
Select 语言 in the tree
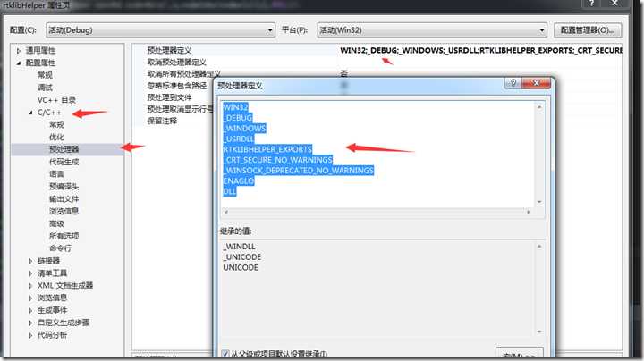click(x=56, y=174)
